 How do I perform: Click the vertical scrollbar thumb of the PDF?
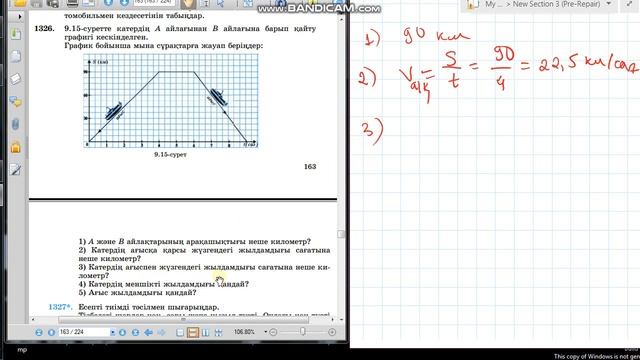click(x=341, y=234)
